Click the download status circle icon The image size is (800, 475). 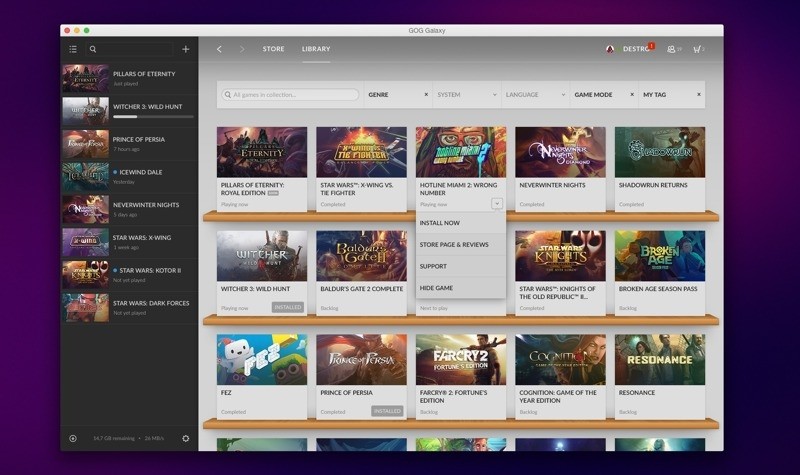(x=73, y=438)
